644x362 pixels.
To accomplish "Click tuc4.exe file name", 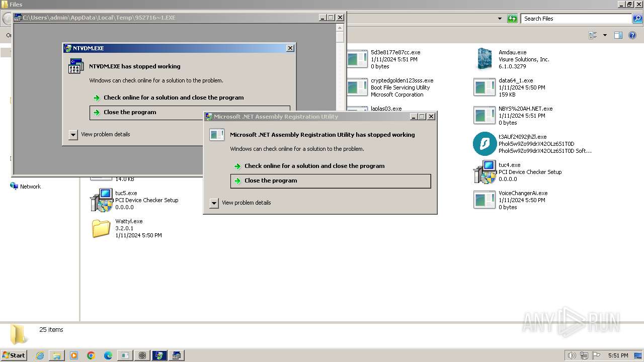I will click(x=509, y=165).
